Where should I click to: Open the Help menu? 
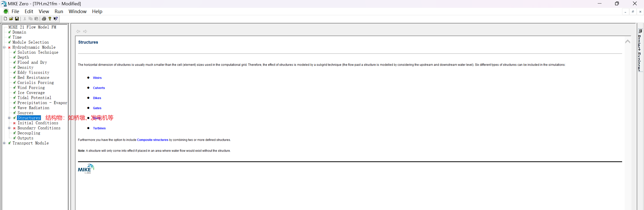(97, 12)
